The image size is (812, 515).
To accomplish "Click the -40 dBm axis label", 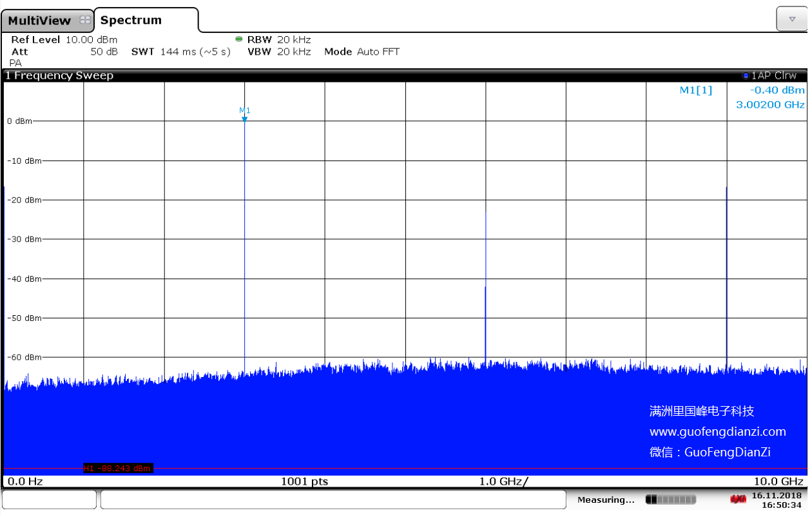I will click(24, 278).
